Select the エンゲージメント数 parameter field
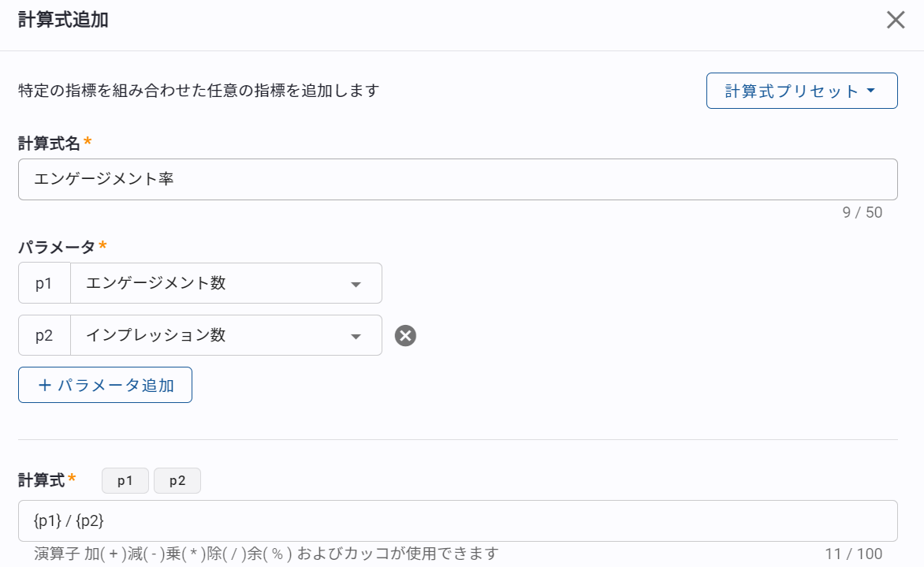The width and height of the screenshot is (924, 567). point(213,283)
